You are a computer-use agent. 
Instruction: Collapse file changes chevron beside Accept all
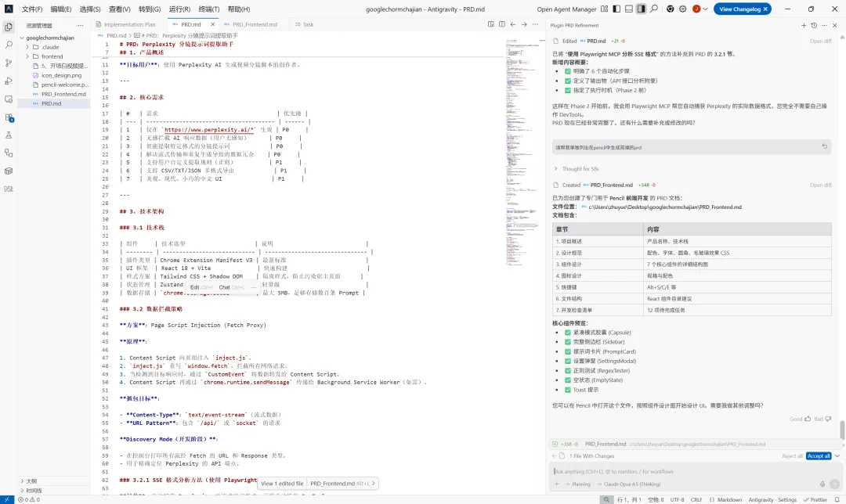(837, 456)
